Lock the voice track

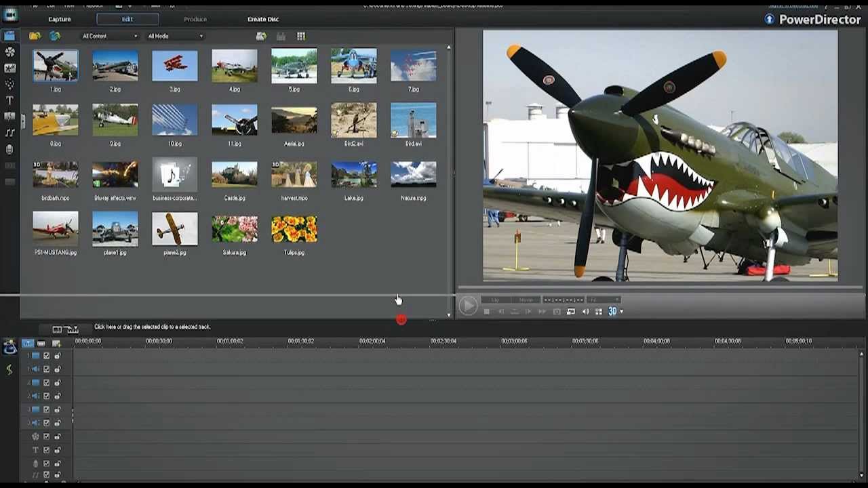click(58, 464)
